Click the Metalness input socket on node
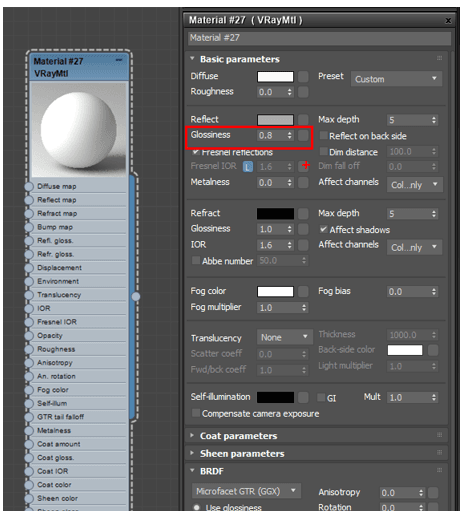464x511 pixels. click(x=29, y=430)
